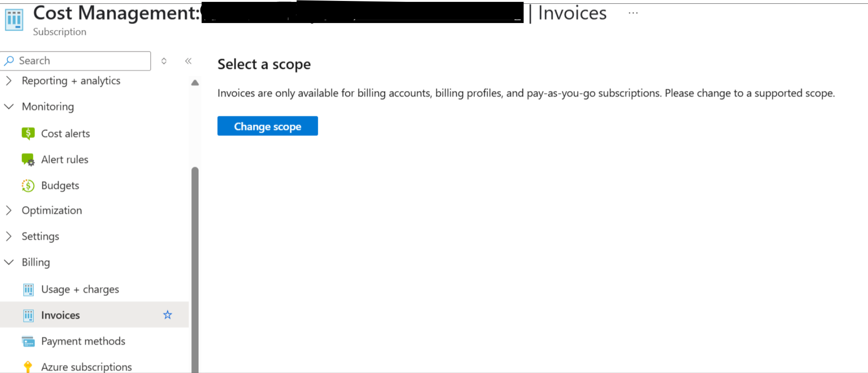Click the Change scope button

tap(267, 126)
